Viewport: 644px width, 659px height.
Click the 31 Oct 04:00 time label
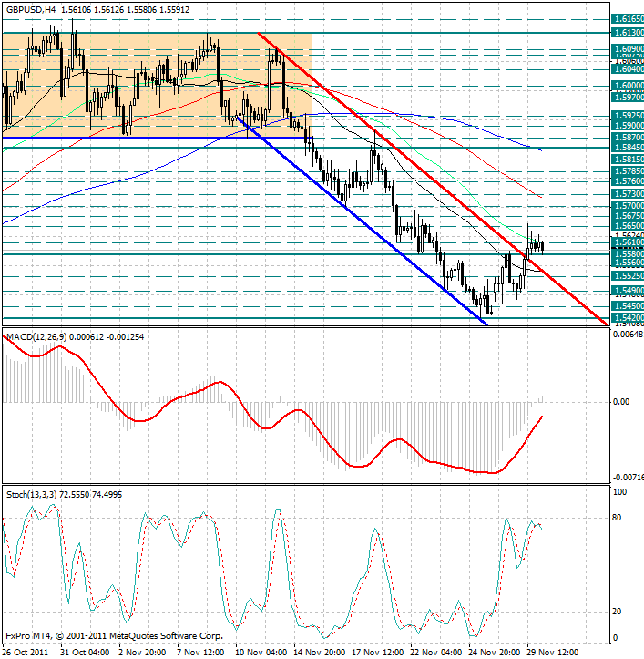point(85,653)
